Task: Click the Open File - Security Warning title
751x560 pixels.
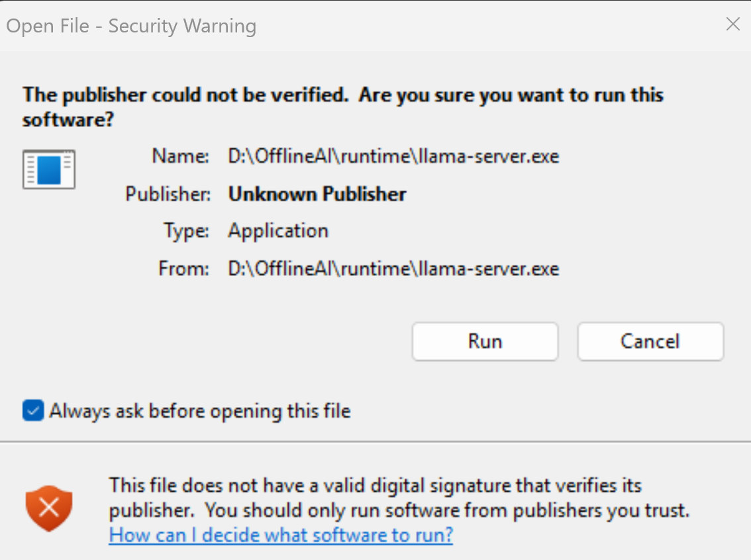Action: click(x=131, y=26)
